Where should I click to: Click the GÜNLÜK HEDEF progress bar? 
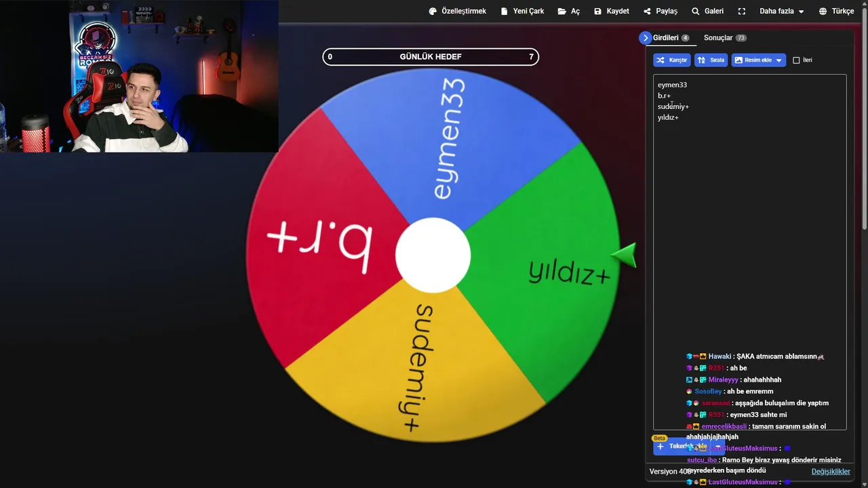[431, 57]
